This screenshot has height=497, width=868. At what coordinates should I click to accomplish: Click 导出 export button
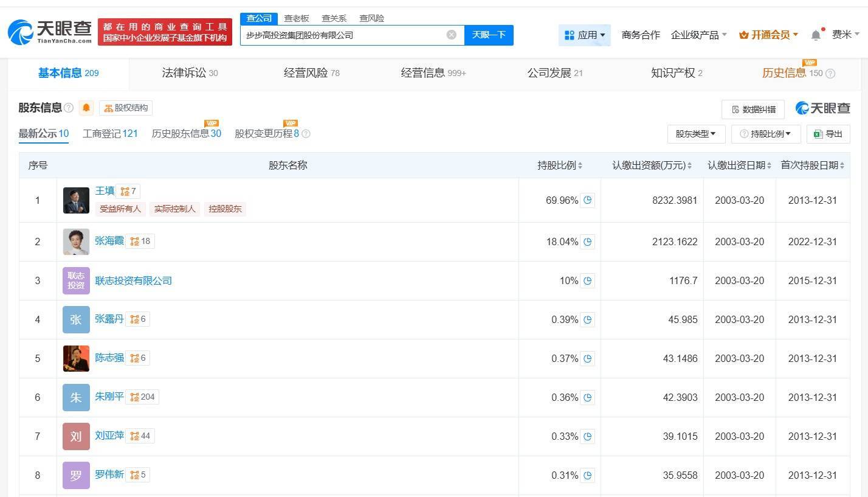828,134
